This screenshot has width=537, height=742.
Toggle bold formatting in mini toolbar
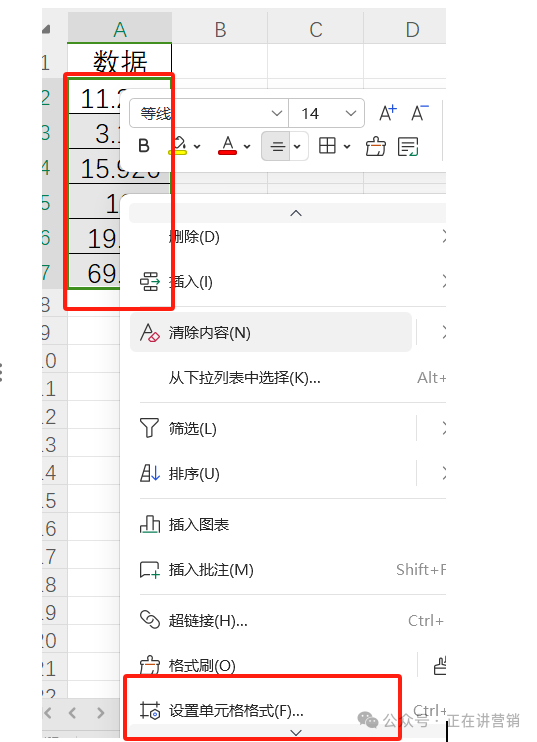point(144,146)
